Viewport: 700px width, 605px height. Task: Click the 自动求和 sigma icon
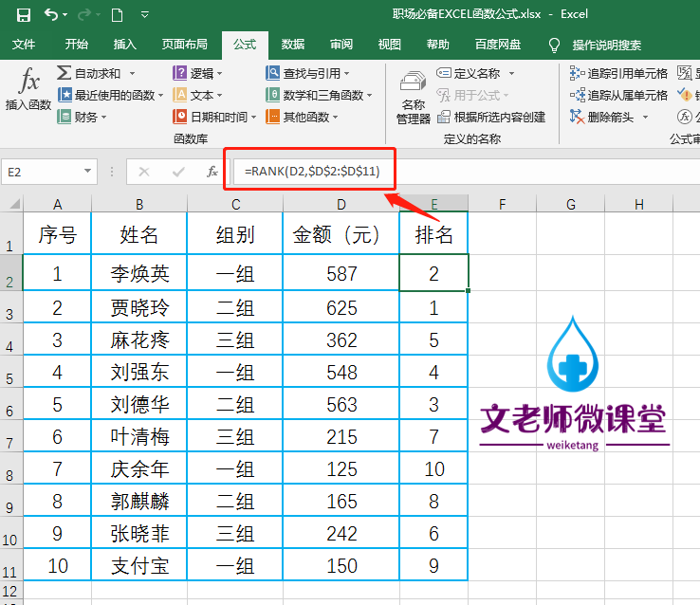(x=64, y=73)
